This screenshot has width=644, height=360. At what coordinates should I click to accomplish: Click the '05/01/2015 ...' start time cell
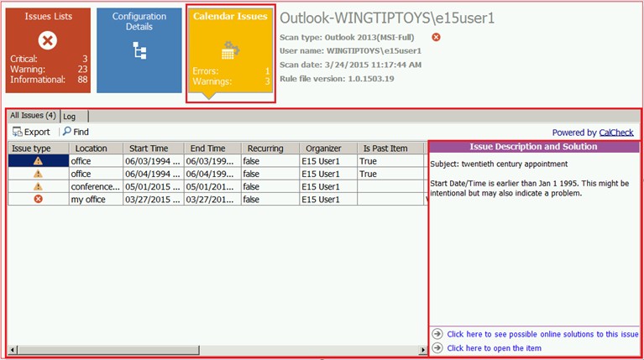pyautogui.click(x=154, y=186)
